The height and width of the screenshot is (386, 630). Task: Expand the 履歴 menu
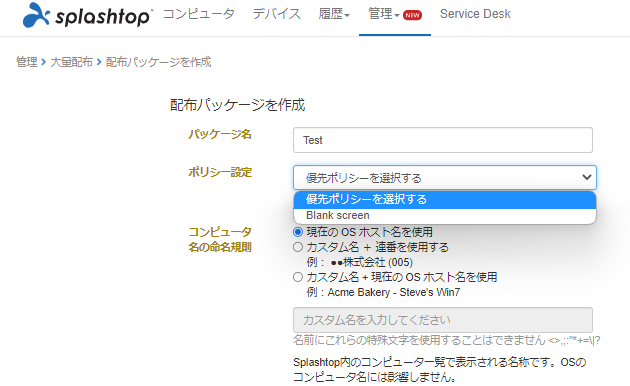point(334,14)
